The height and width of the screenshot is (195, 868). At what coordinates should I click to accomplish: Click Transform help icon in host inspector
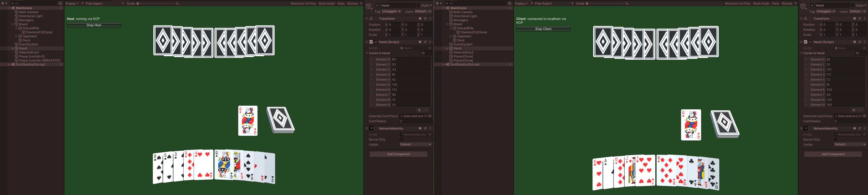[x=420, y=18]
